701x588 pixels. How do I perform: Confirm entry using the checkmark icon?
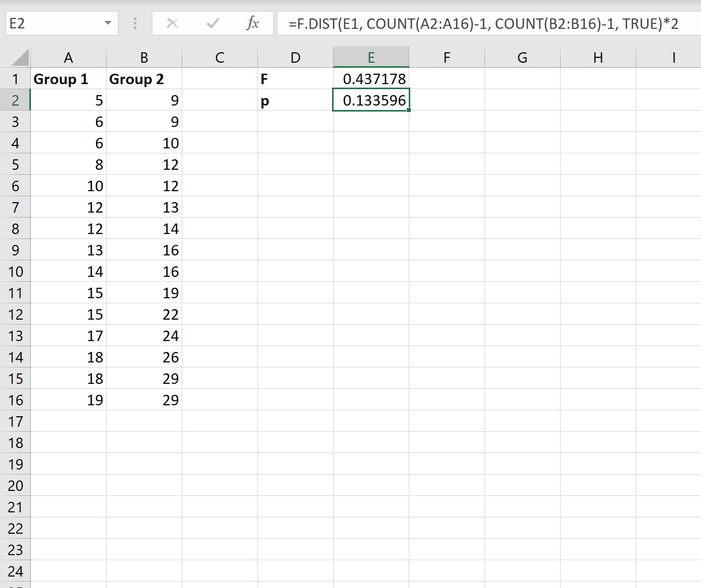pyautogui.click(x=213, y=23)
